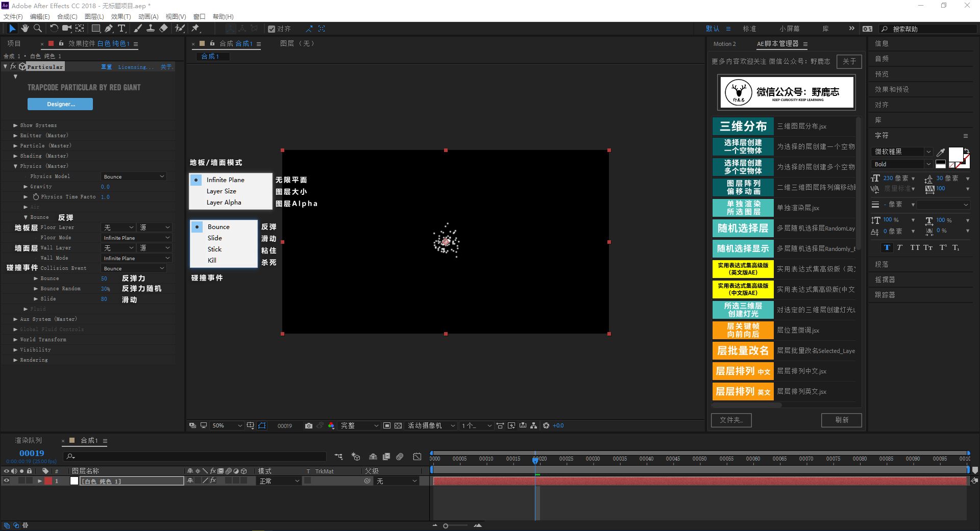Screen dimensions: 980x531
Task: Select the Horizontal Type tool
Action: 121,29
